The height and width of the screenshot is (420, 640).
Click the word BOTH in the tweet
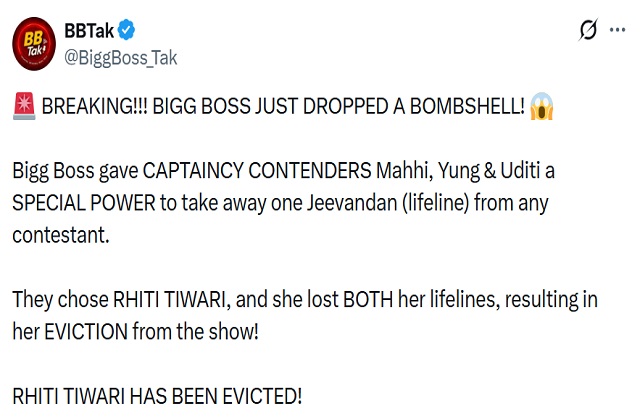pos(368,299)
